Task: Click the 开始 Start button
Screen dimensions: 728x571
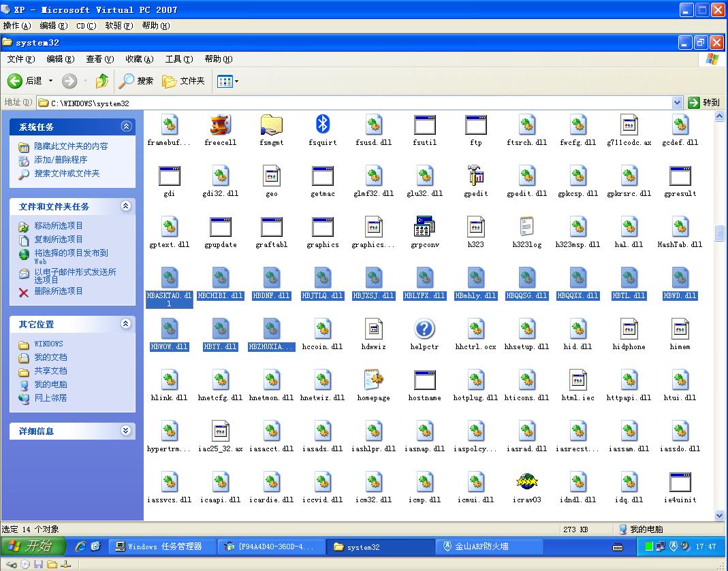Action: point(33,546)
